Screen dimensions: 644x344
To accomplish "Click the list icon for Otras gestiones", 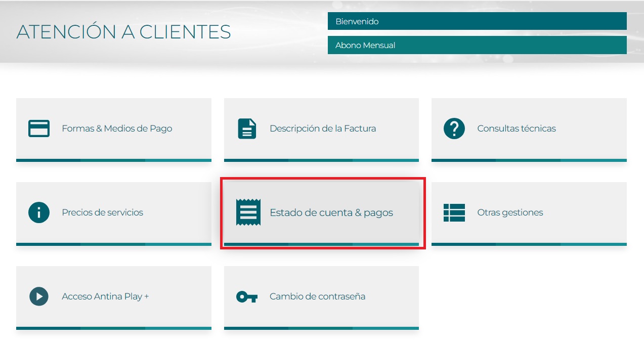I will tap(454, 212).
